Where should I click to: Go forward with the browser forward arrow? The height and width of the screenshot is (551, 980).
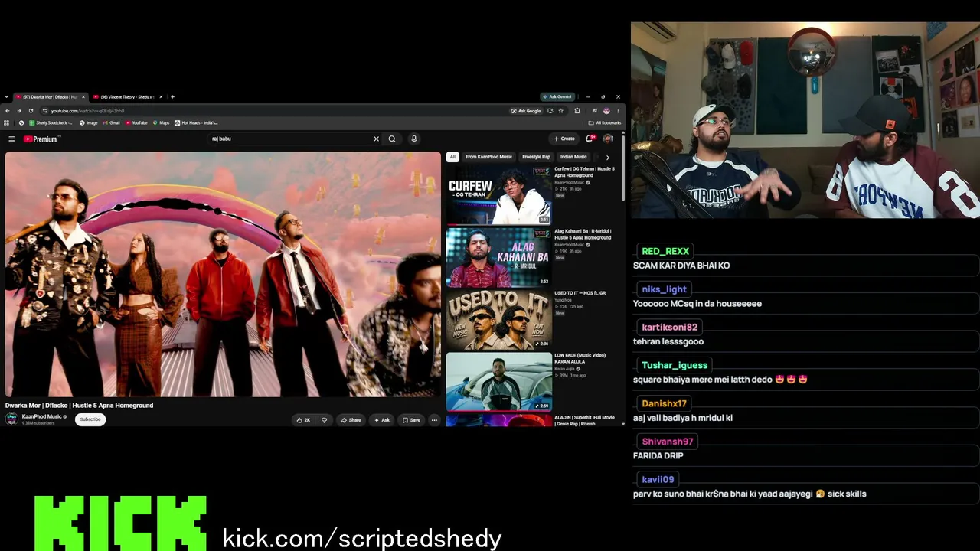coord(19,111)
